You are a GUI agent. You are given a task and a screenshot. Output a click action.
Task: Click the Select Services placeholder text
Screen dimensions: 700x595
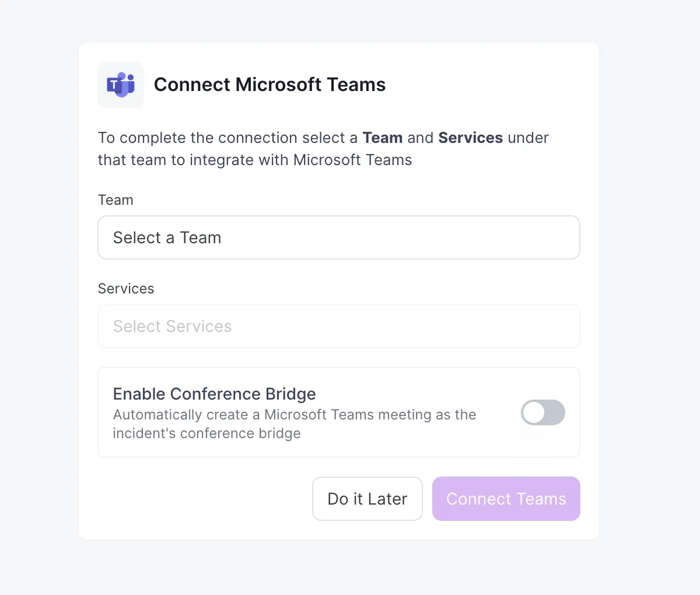[173, 326]
